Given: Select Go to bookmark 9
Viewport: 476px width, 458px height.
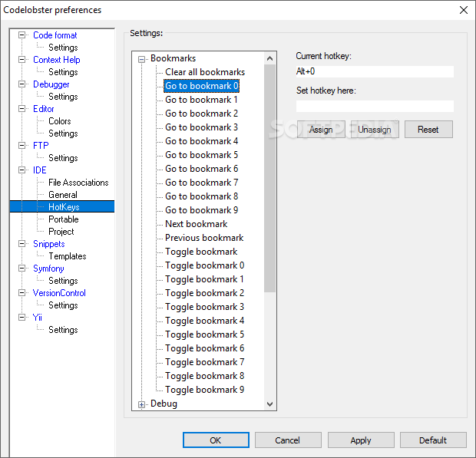Looking at the screenshot, I should pos(202,210).
